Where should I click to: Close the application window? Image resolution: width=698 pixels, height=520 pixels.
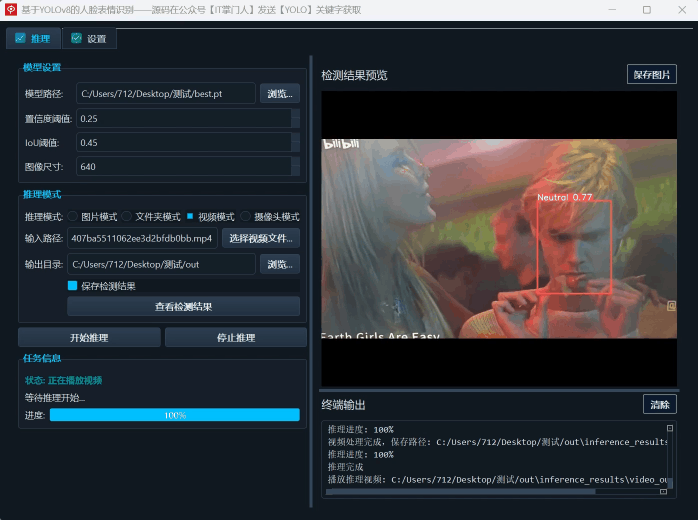point(682,9)
